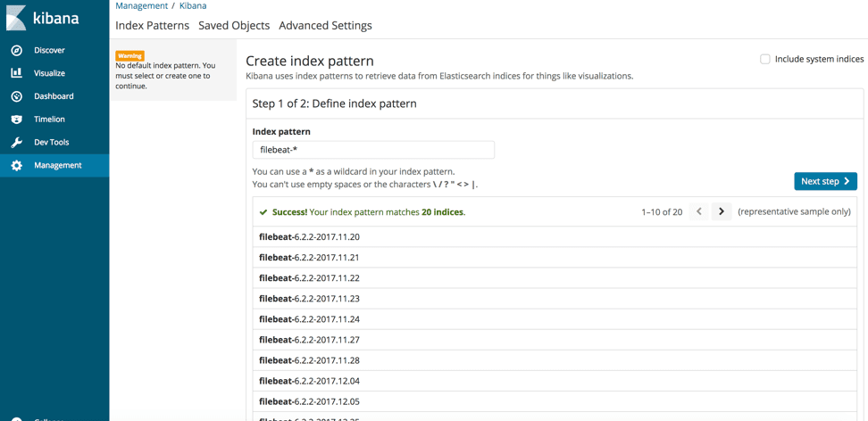
Task: Select index filebeat-6.2.2-2017.11.28
Action: [555, 360]
